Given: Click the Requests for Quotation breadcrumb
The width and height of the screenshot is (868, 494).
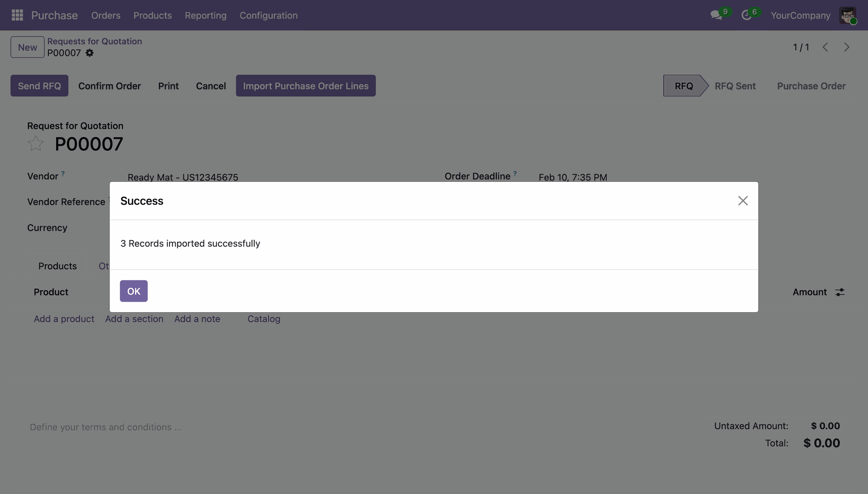Looking at the screenshot, I should (94, 41).
